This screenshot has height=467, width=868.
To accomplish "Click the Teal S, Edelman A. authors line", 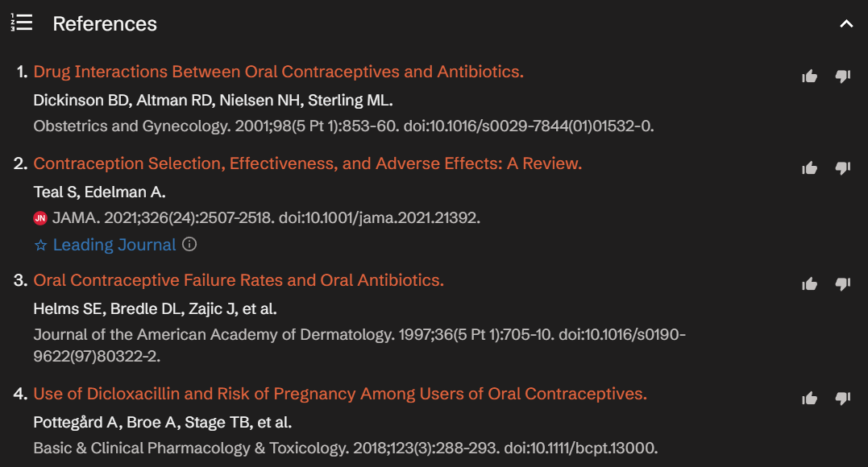I will [99, 192].
